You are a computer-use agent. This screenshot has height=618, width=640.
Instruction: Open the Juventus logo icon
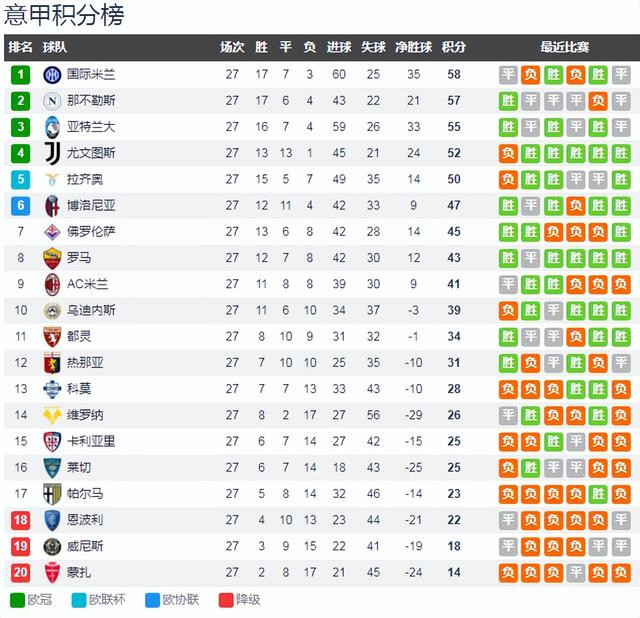point(52,153)
